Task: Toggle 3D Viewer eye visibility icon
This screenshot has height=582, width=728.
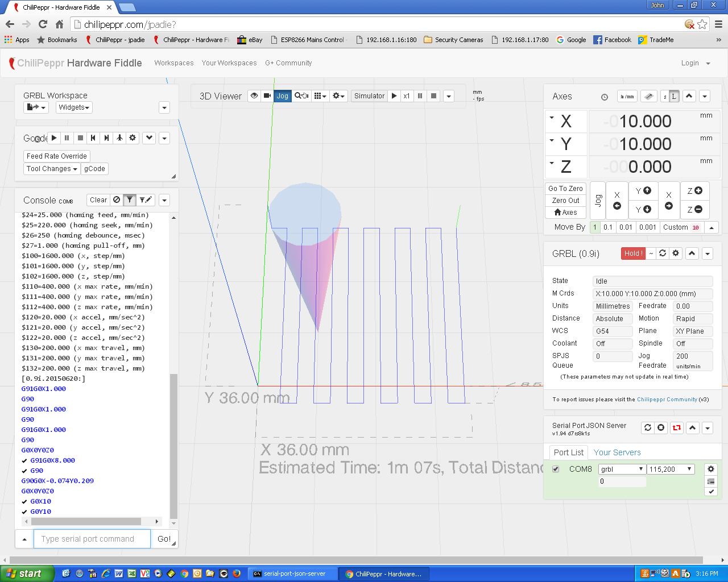Action: 254,95
